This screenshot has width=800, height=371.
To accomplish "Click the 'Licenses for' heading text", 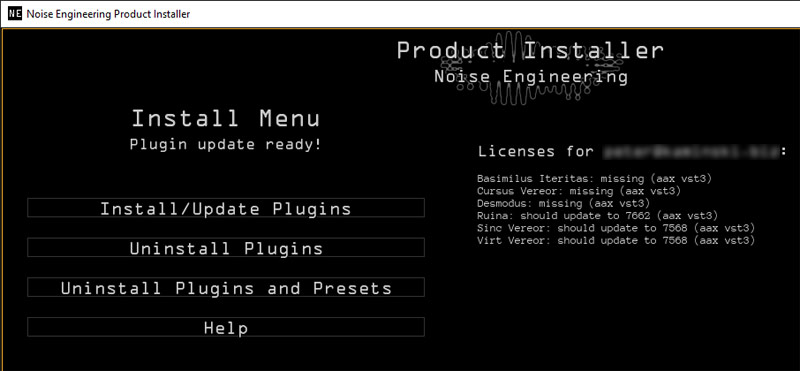I will 536,152.
